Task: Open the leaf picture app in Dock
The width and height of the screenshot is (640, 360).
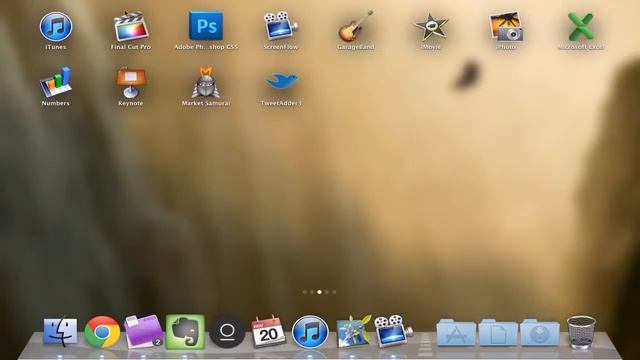Action: (353, 331)
